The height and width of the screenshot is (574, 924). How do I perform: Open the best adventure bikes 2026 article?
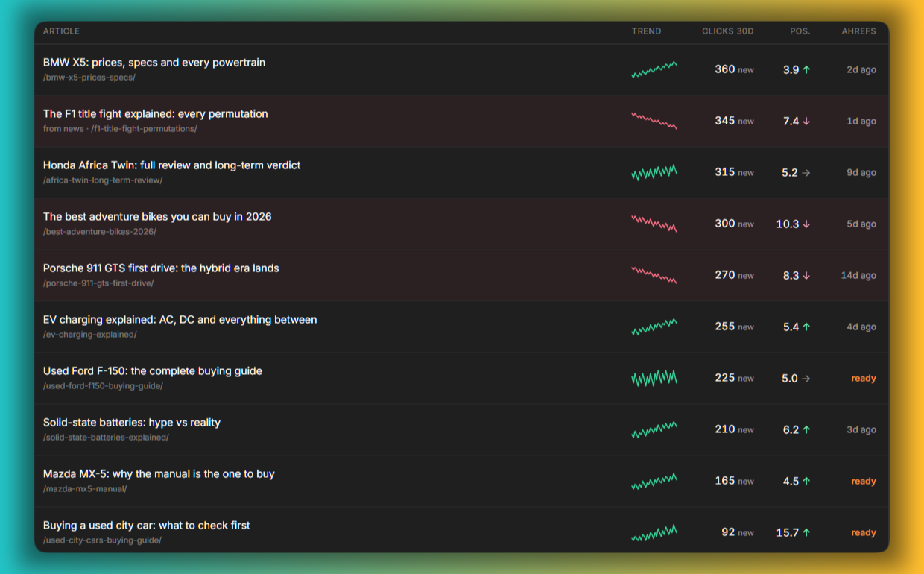pos(157,217)
